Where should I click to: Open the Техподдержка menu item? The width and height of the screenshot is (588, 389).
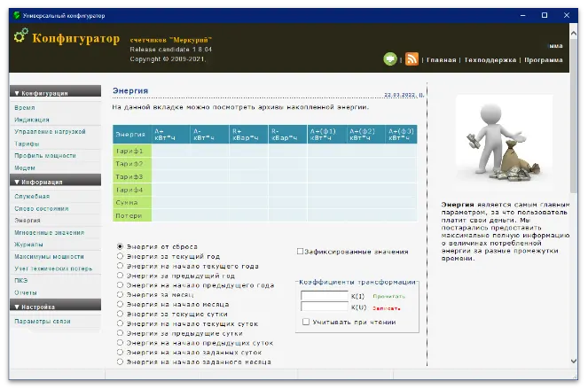coord(490,60)
